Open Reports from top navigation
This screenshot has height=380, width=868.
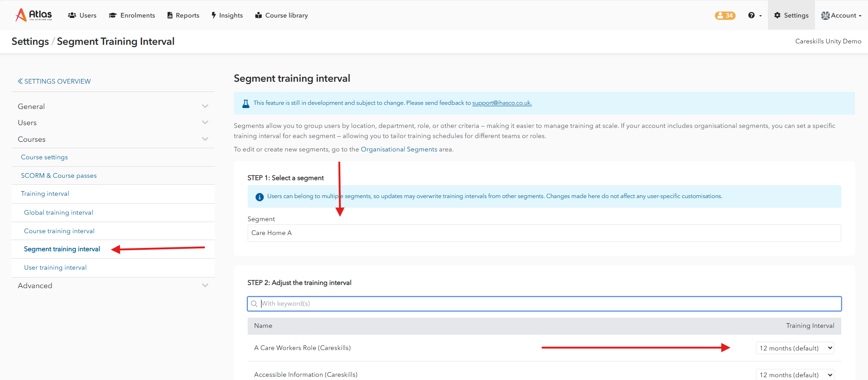pyautogui.click(x=183, y=15)
